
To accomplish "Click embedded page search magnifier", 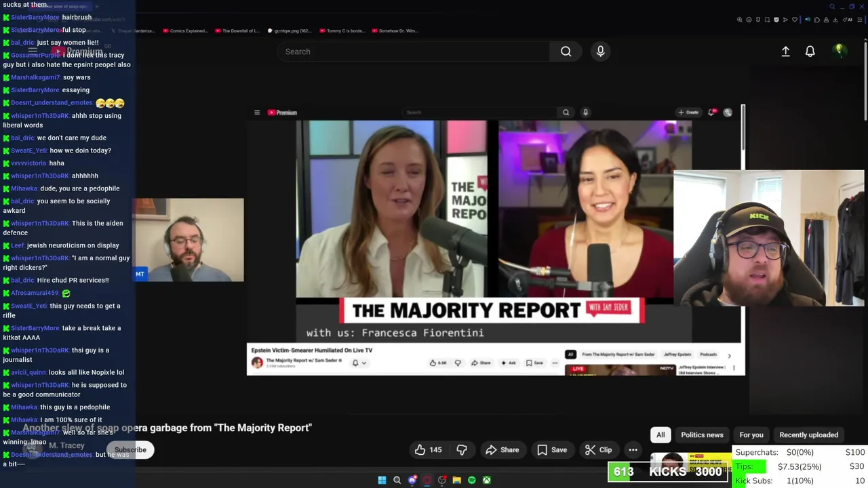I will click(566, 113).
